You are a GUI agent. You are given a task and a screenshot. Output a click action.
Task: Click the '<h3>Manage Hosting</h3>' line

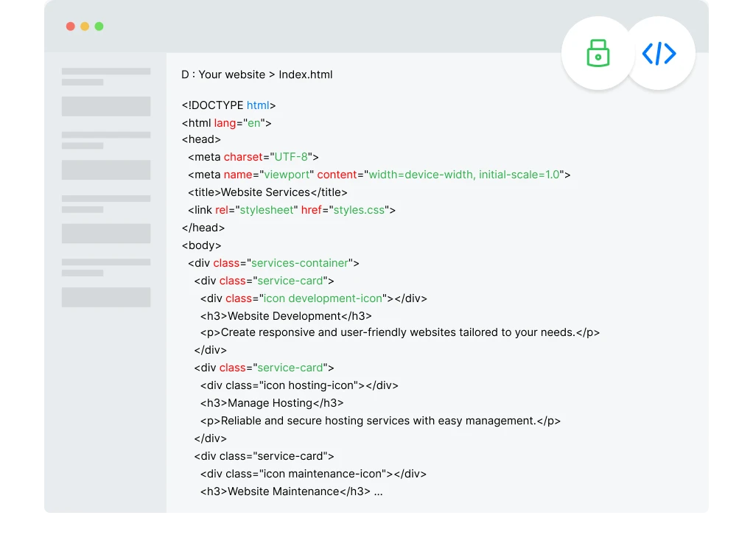(272, 403)
